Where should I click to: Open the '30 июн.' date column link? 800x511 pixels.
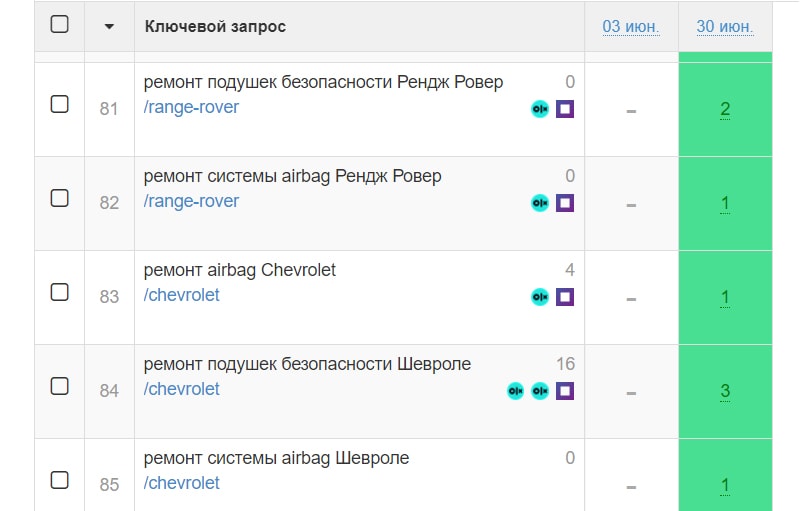point(725,27)
